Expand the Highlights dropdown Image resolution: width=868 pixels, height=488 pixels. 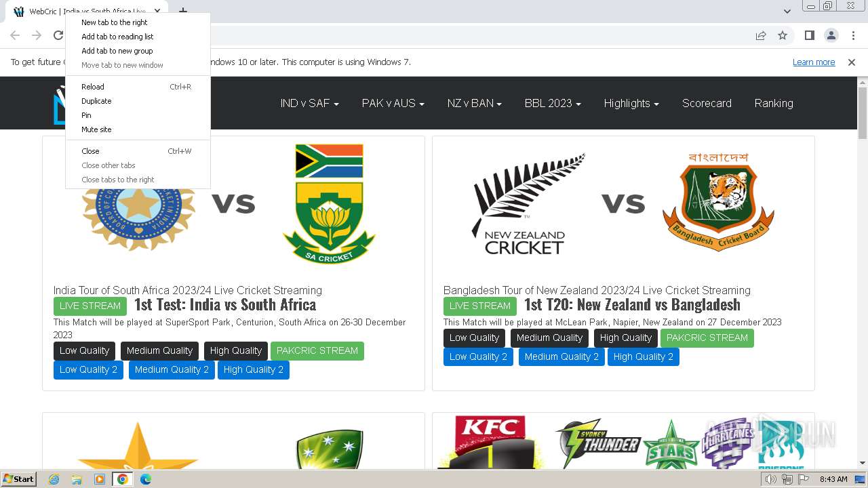tap(631, 103)
